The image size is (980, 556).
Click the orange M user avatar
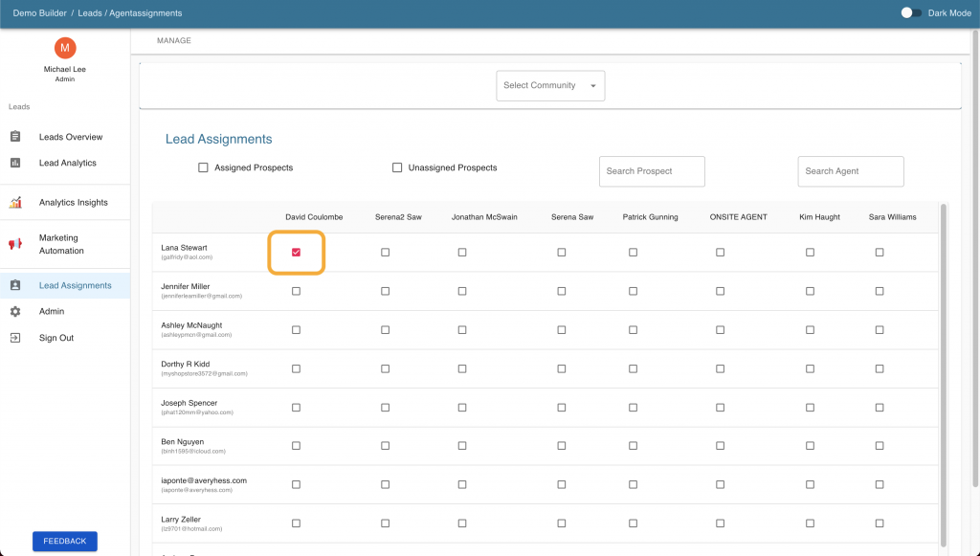[x=65, y=48]
